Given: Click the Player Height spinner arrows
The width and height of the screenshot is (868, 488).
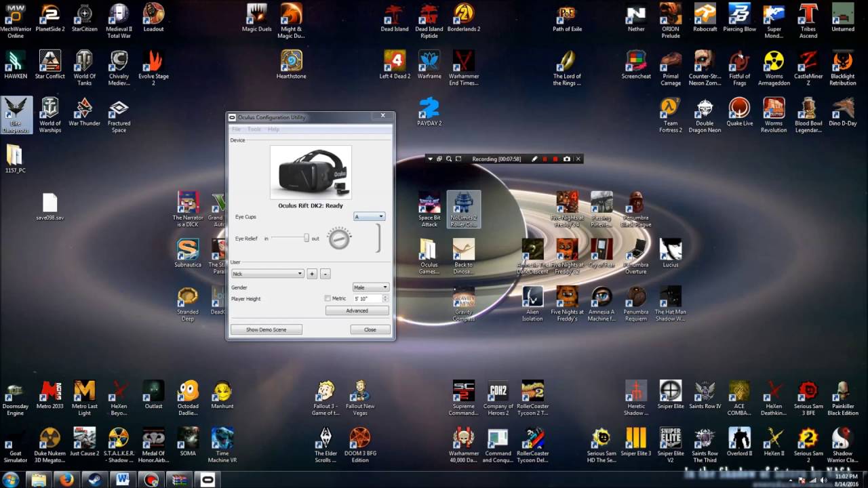Looking at the screenshot, I should (x=386, y=298).
